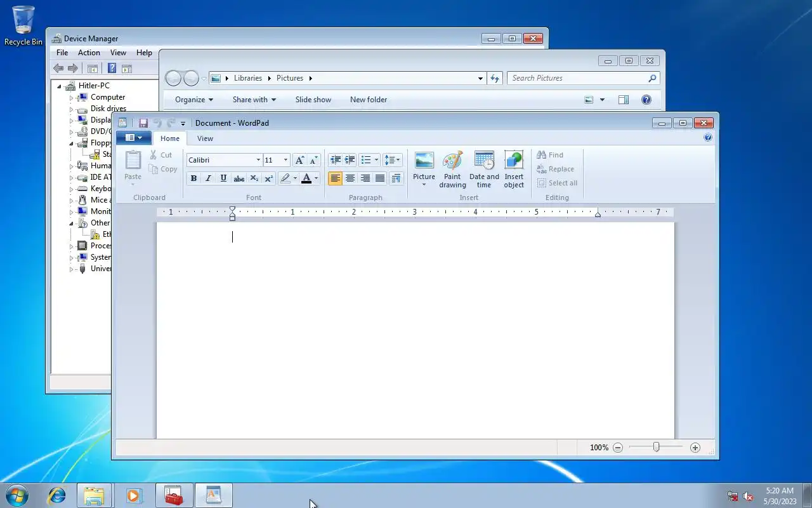Click Zoom in plus button
The image size is (812, 508).
tap(695, 448)
